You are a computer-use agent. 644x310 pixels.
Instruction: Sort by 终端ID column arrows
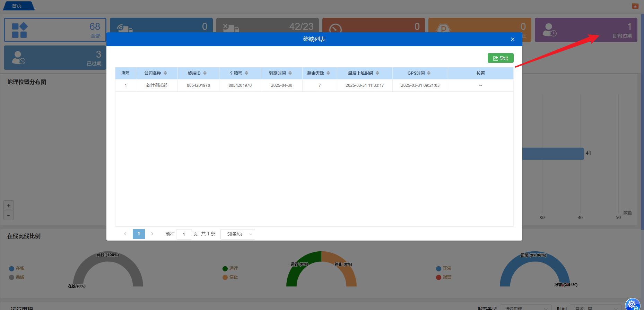click(205, 73)
